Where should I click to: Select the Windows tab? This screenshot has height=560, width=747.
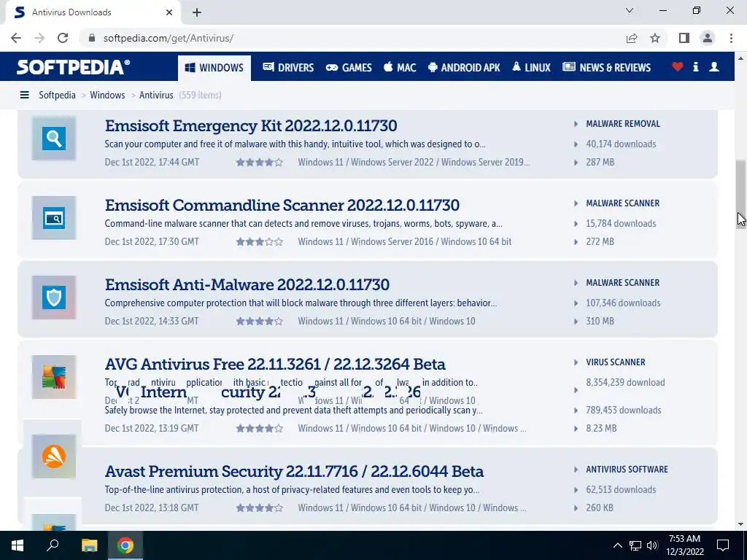click(x=214, y=68)
